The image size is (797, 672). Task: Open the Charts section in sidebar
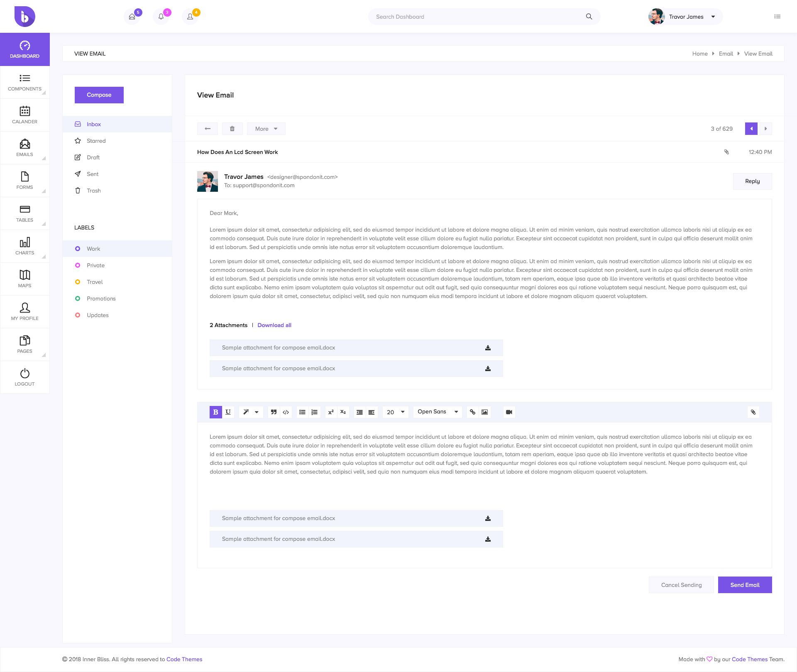(x=24, y=246)
